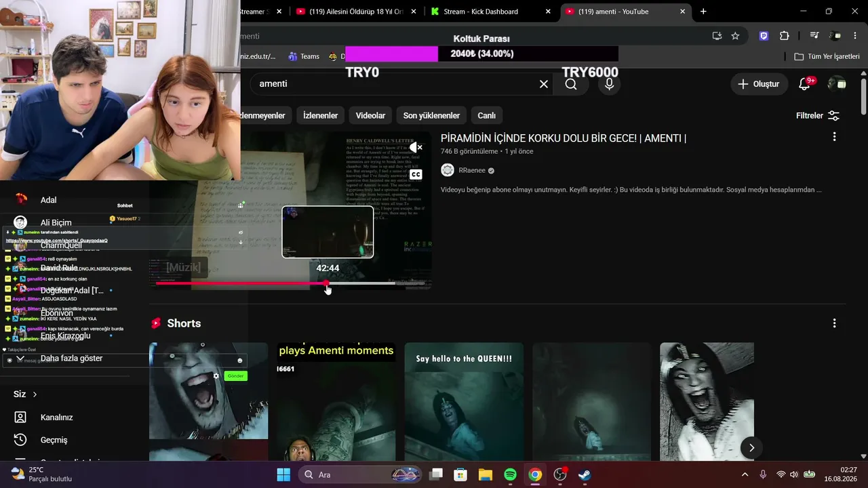Open Microsoft Store from the taskbar
868x488 pixels.
click(x=460, y=474)
